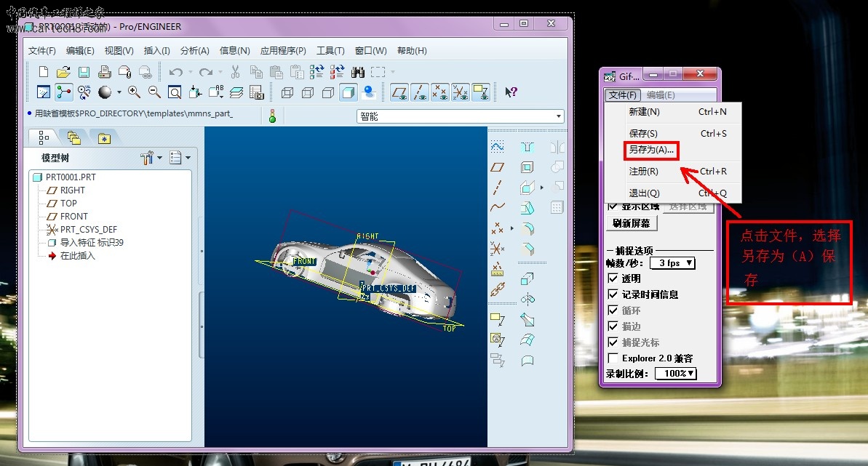This screenshot has width=868, height=466.
Task: Toggle the 循环 checkbox
Action: coord(613,310)
